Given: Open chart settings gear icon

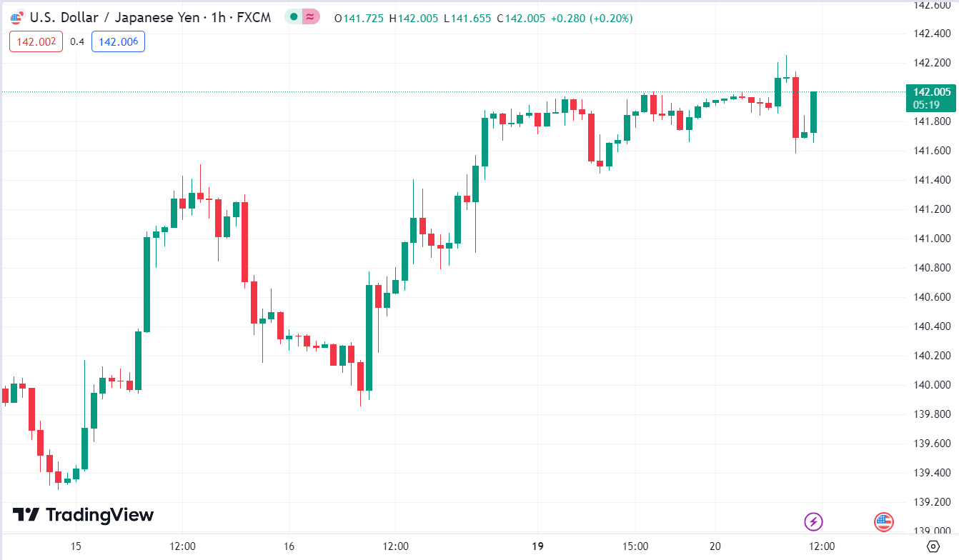Looking at the screenshot, I should 933,546.
